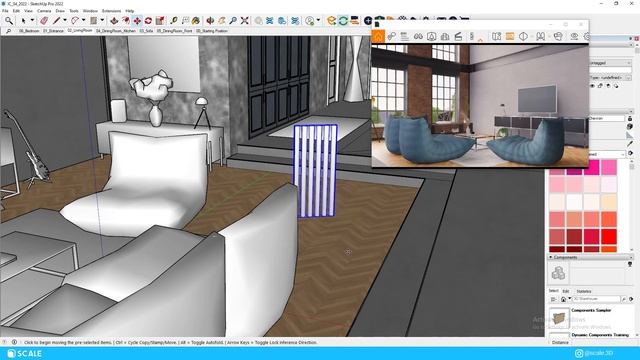Click Create Material icon in Materials panel
Image resolution: width=640 pixels, height=360 pixels.
(x=630, y=127)
